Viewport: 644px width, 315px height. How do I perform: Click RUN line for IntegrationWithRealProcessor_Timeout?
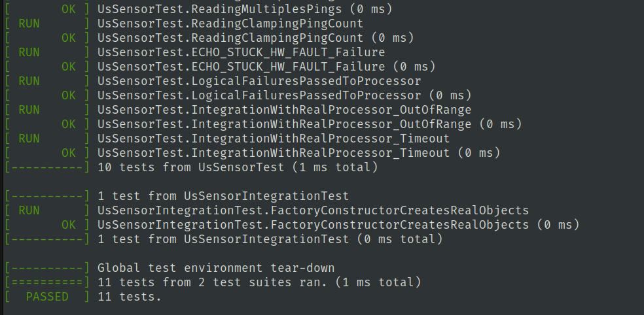click(273, 139)
